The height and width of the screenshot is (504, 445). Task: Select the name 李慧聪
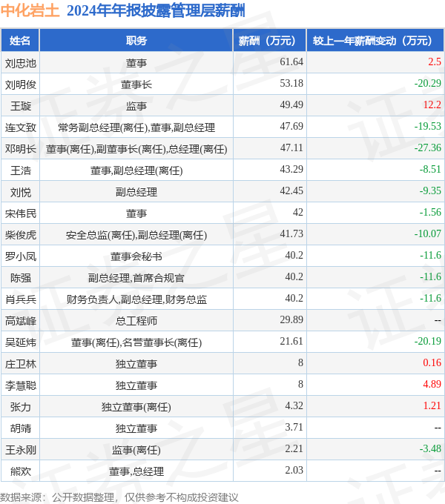[21, 385]
